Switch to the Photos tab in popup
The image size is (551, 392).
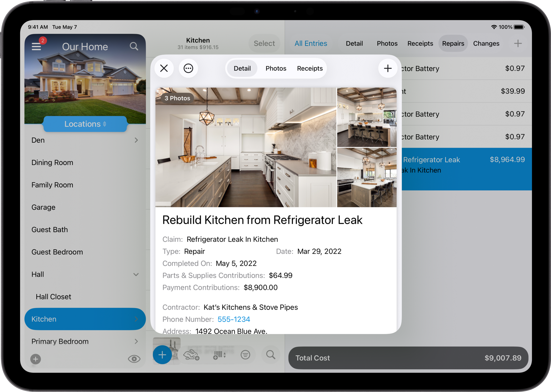point(276,68)
